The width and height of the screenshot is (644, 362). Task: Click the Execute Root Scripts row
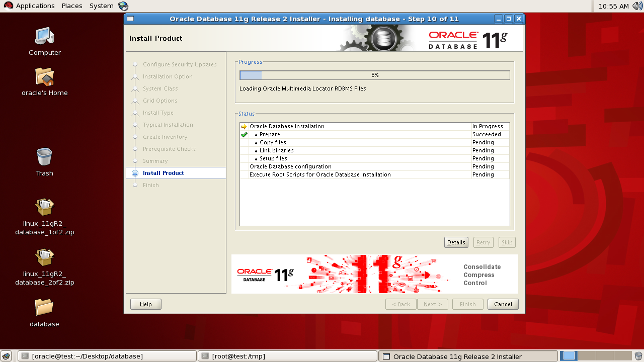tap(375, 175)
